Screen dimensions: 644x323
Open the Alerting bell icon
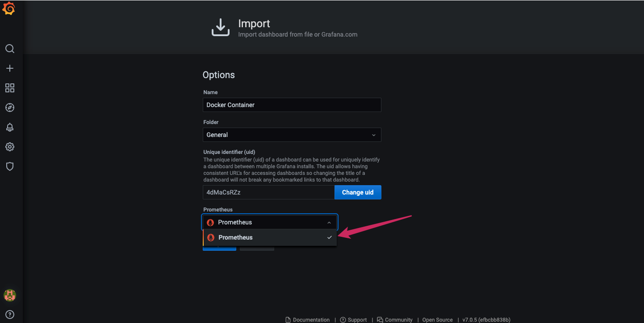click(10, 127)
